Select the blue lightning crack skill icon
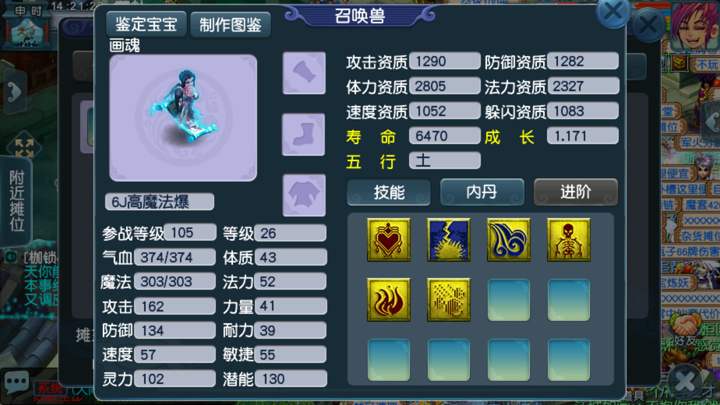This screenshot has width=720, height=405. [449, 240]
